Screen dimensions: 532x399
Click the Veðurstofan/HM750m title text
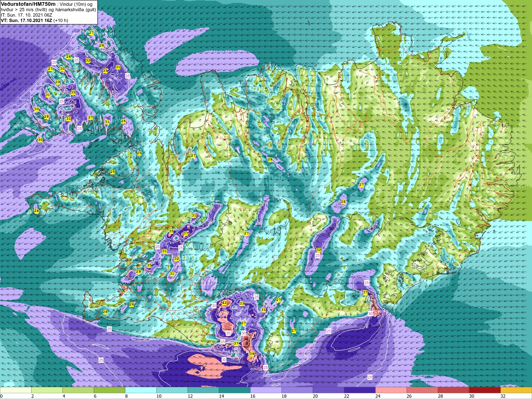point(28,4)
